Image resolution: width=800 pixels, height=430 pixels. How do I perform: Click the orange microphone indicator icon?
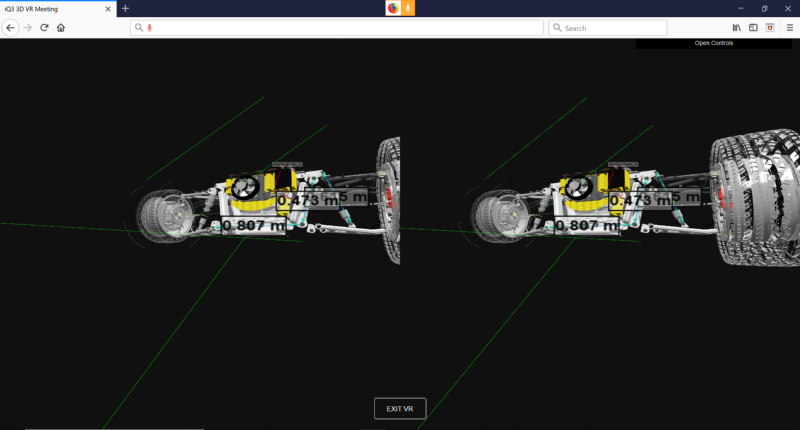pos(408,8)
